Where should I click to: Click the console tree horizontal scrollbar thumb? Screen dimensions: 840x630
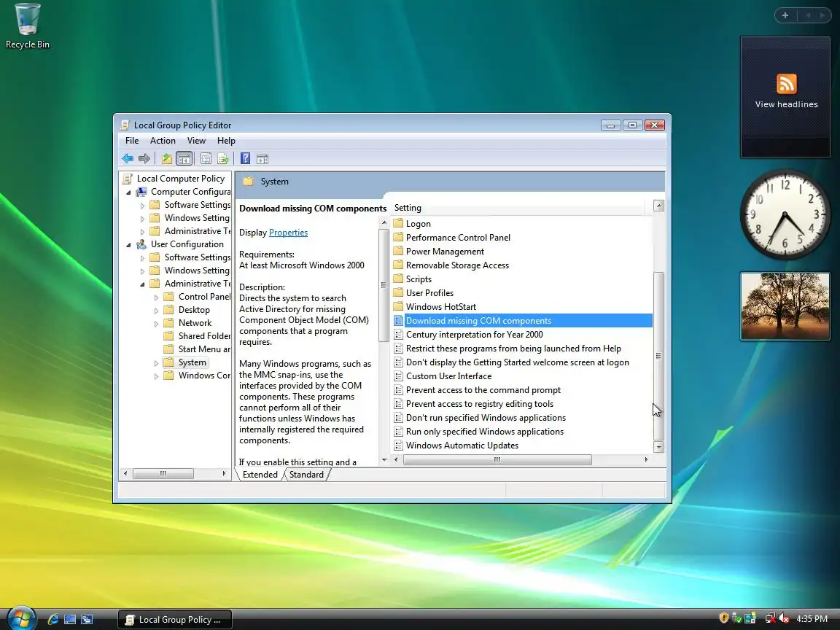pos(163,473)
